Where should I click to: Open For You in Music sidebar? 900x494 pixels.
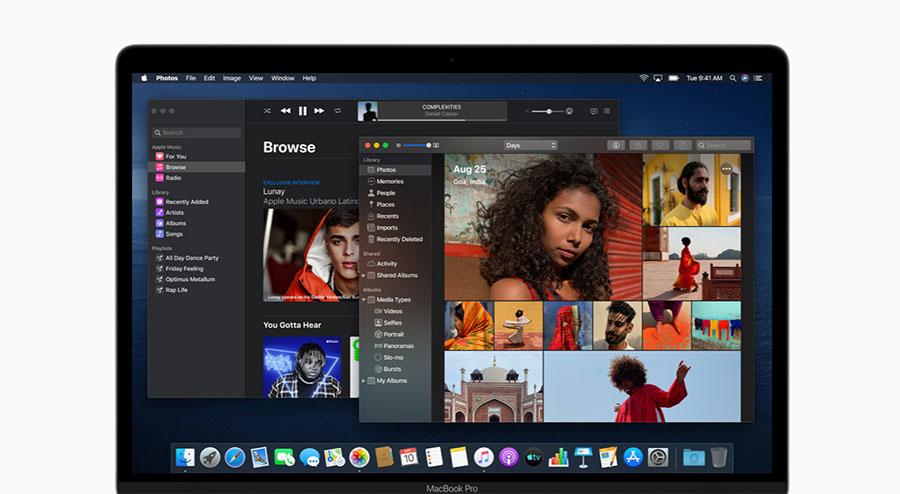tap(196, 156)
